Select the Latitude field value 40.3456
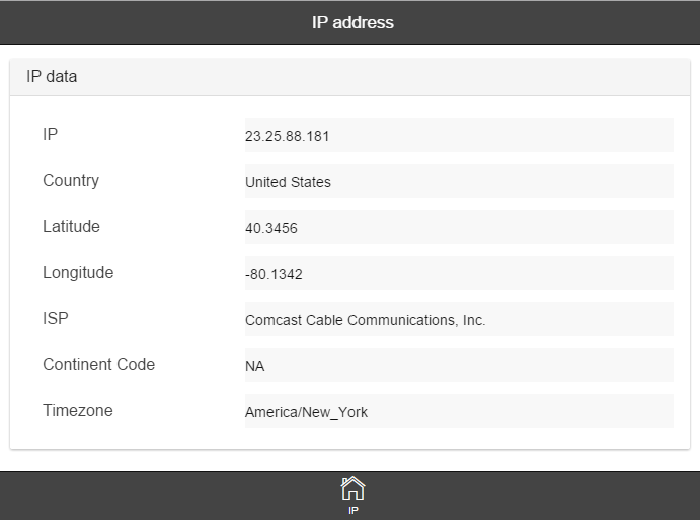700x520 pixels. pos(458,227)
